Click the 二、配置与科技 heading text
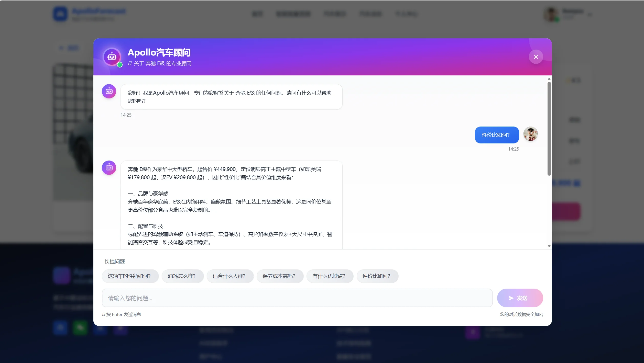 145,226
